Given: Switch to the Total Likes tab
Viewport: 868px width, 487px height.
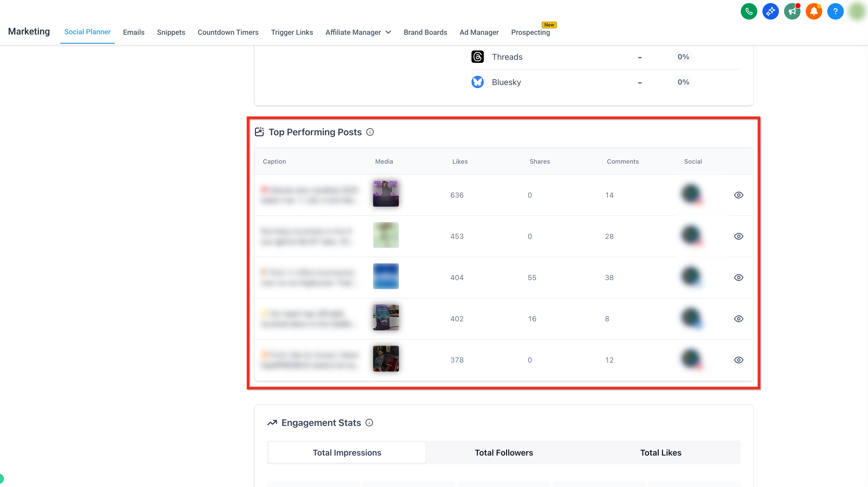Looking at the screenshot, I should coord(660,452).
